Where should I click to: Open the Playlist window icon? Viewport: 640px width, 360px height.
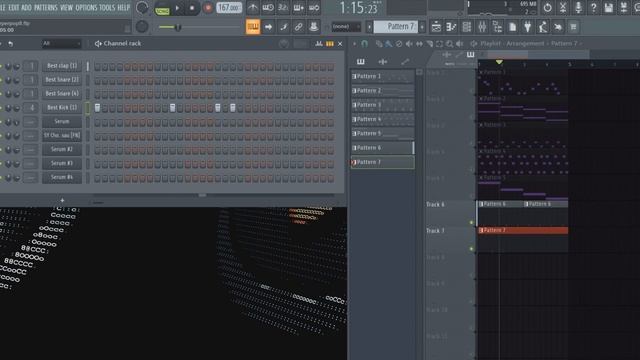point(436,27)
